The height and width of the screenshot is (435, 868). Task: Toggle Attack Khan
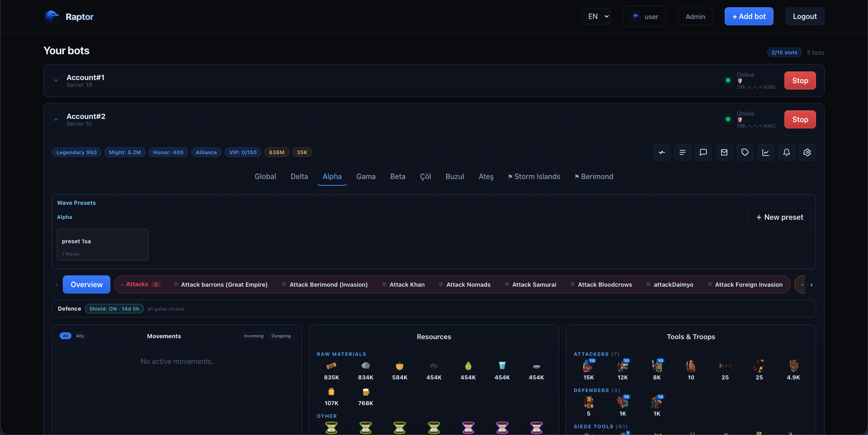pyautogui.click(x=404, y=284)
